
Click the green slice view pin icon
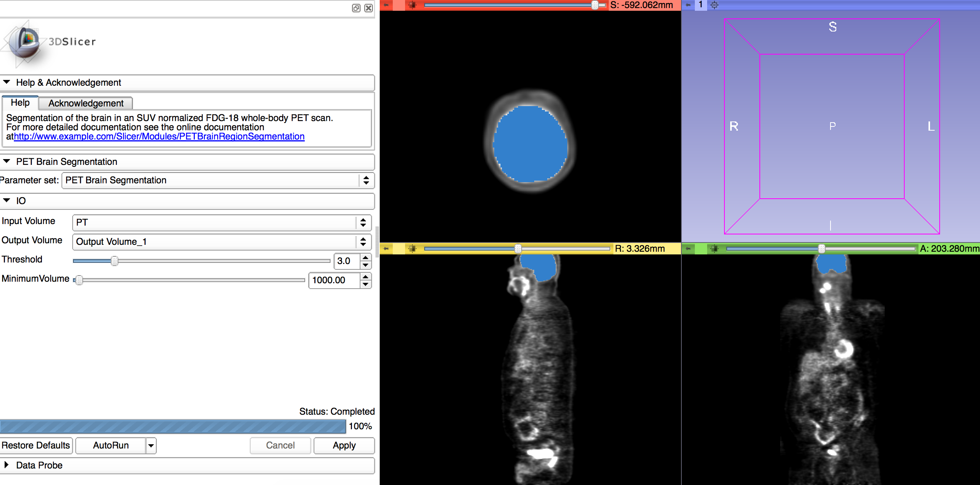pos(688,249)
